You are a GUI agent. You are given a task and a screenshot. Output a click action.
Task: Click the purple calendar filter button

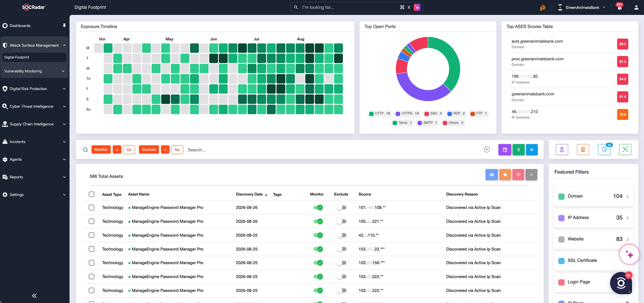coord(505,150)
